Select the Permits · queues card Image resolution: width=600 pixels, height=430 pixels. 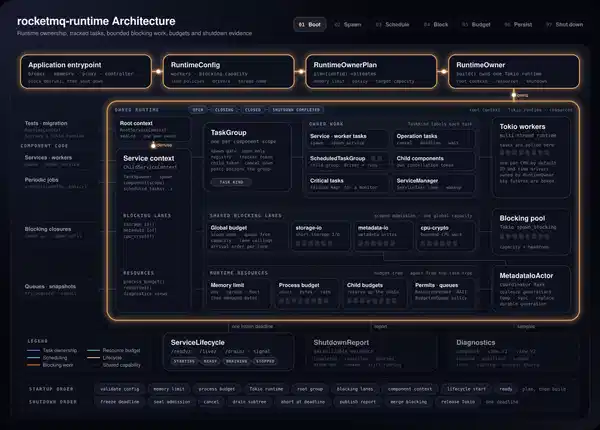[443, 294]
